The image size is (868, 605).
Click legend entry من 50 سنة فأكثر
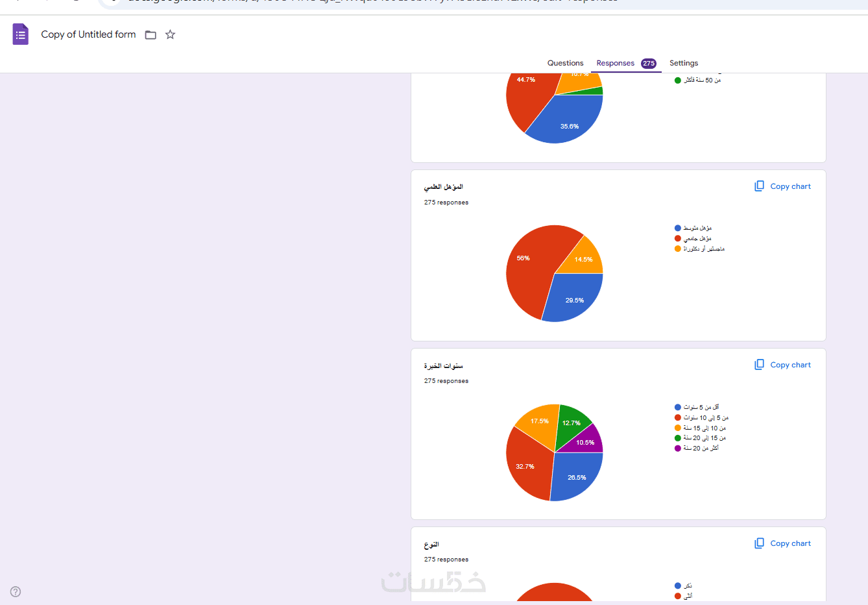pyautogui.click(x=698, y=80)
